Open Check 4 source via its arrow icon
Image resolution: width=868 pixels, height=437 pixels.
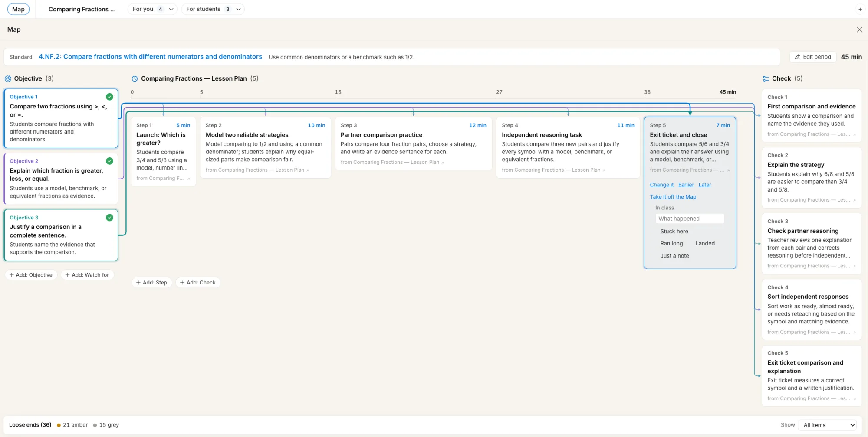tap(855, 333)
